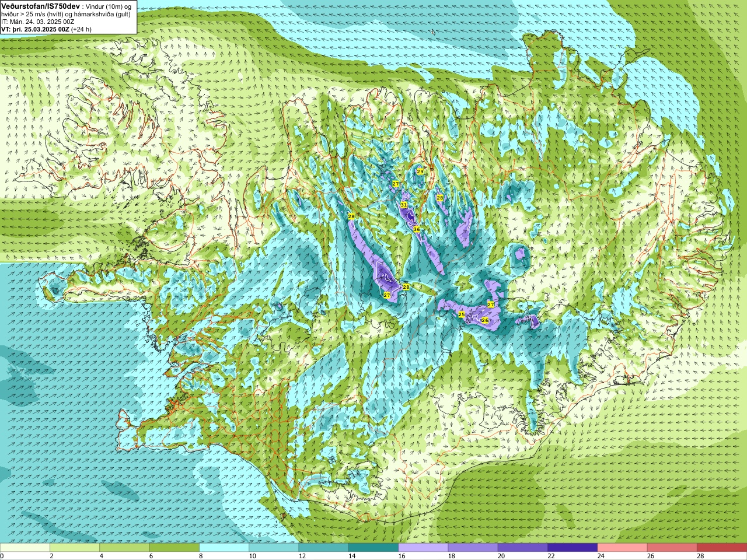Pick the red legend swatch above 28 m/s
The width and height of the screenshot is (747, 560).
coord(722,548)
